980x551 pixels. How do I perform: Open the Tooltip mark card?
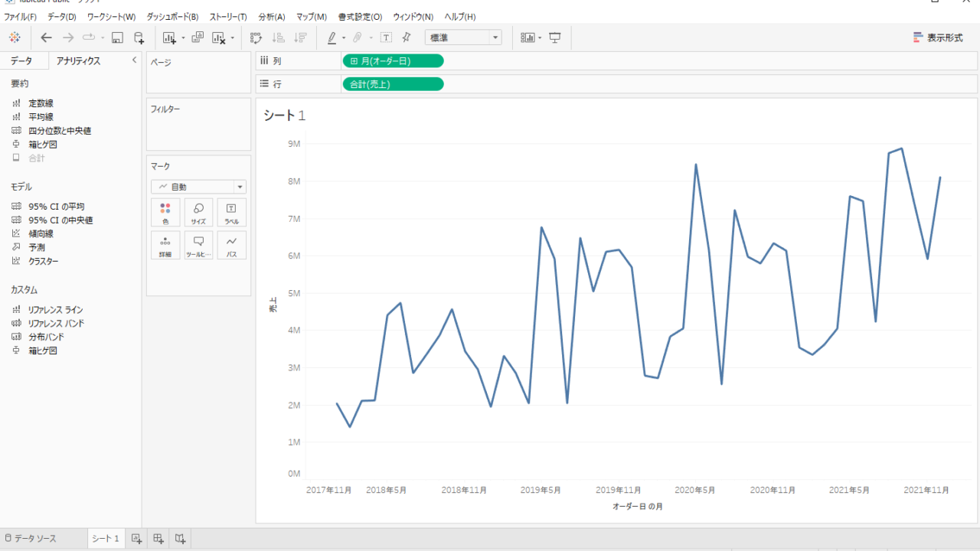(x=198, y=245)
